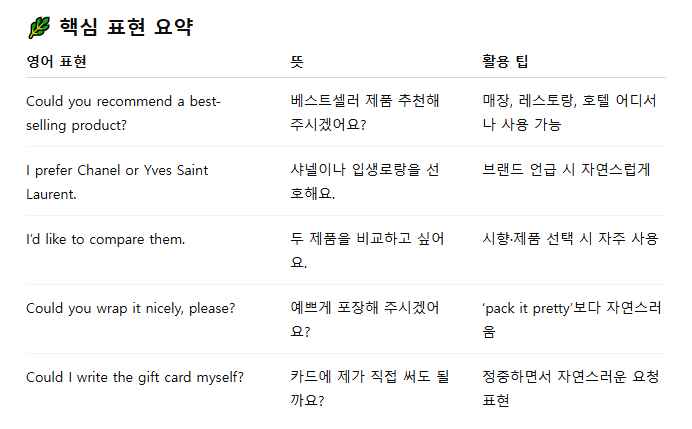
Task: Click 'Could you recommend a best-selling product?' cell
Action: click(123, 113)
